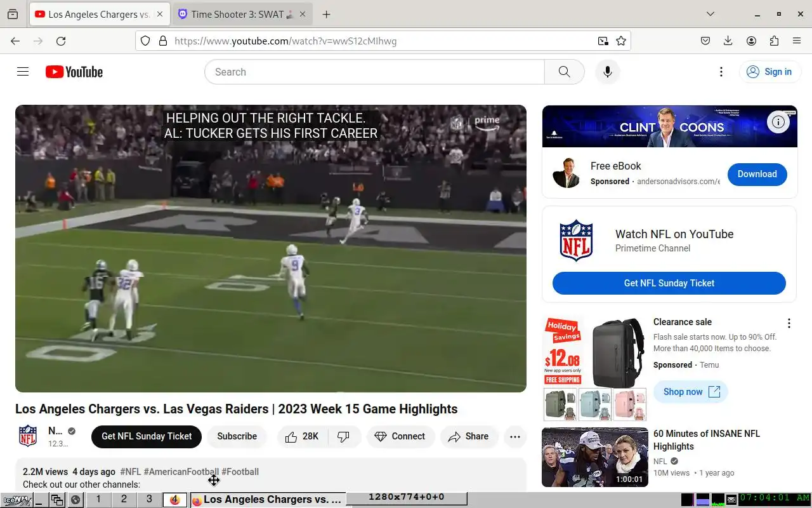
Task: Click the video player to pause
Action: (x=271, y=248)
